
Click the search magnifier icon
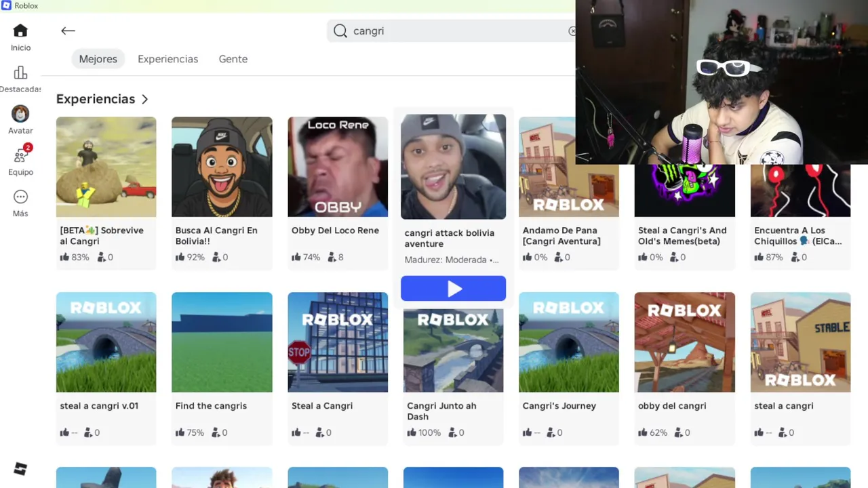coord(340,31)
